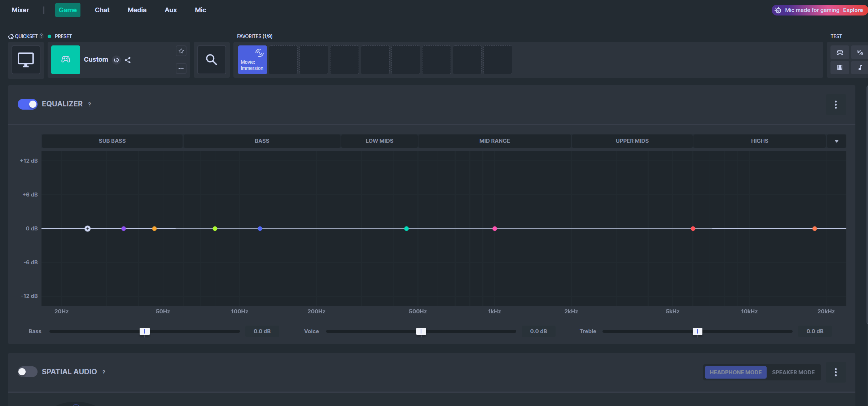868x406 pixels.
Task: Select the blue EQ point near 100Hz
Action: [x=260, y=229]
